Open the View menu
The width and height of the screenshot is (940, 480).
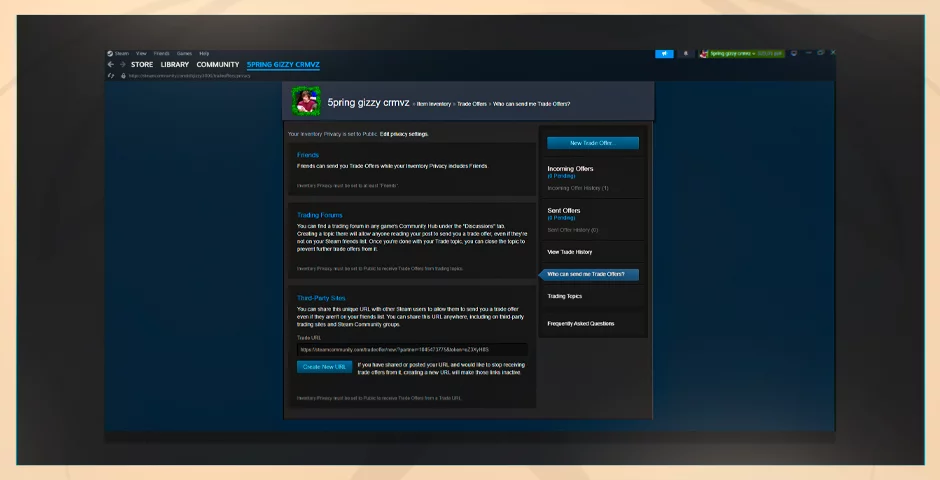[x=141, y=53]
